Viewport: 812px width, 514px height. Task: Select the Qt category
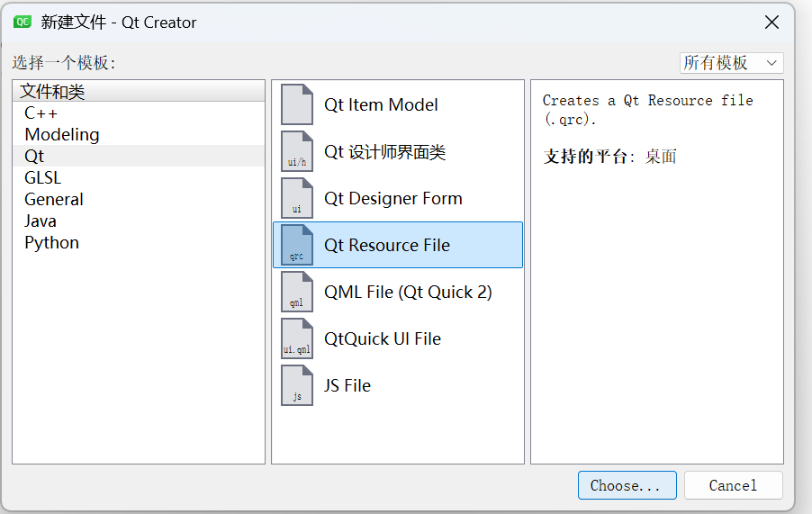coord(139,156)
